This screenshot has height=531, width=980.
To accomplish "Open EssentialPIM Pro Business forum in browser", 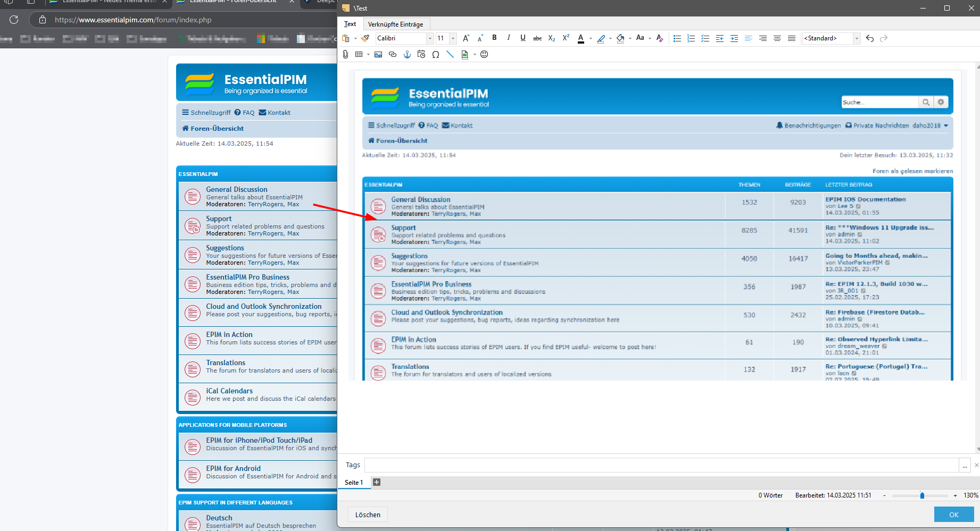I will [248, 277].
